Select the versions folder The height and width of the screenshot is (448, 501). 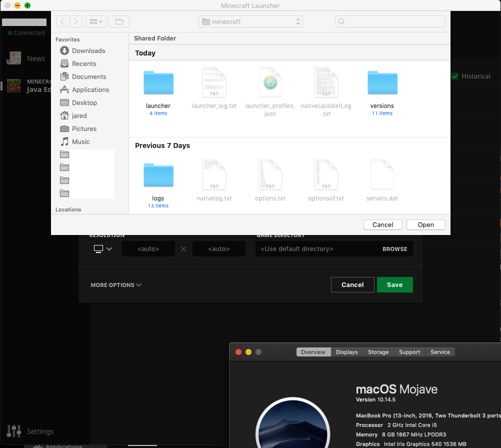click(382, 83)
